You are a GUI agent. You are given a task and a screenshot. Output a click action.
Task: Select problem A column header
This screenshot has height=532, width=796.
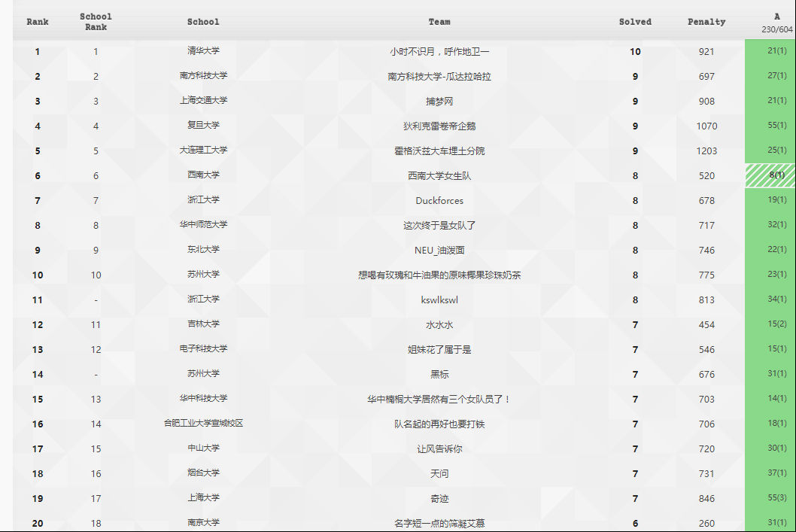point(776,22)
